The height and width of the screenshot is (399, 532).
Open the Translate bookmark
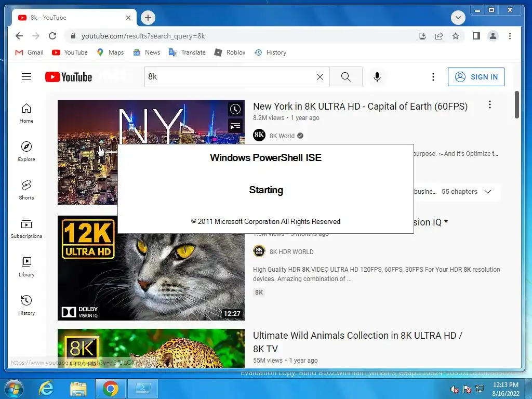(x=187, y=52)
